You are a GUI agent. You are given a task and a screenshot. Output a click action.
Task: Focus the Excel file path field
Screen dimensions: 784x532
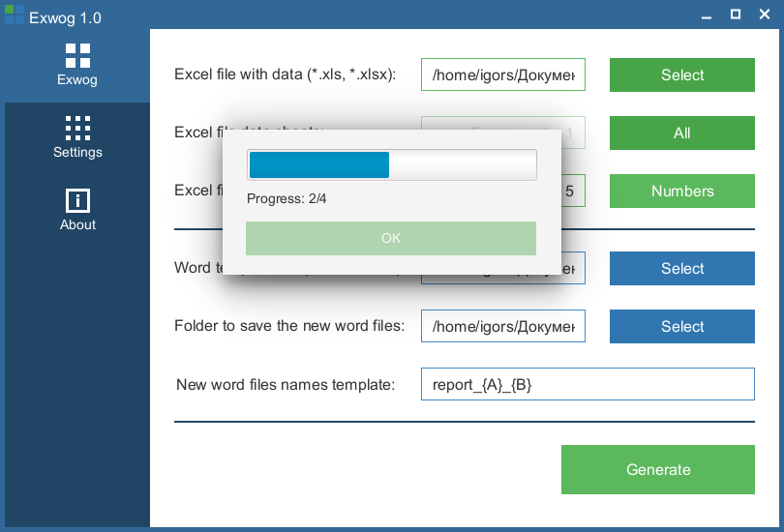pos(503,74)
